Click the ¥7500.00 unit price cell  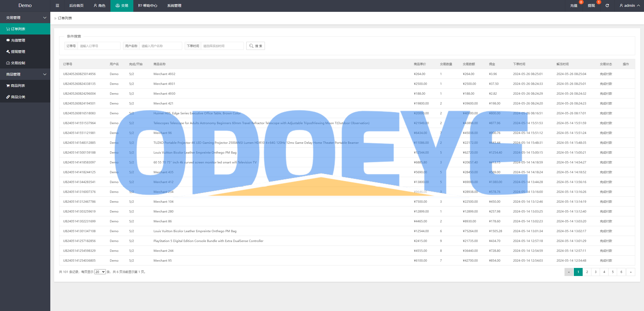[x=420, y=202]
